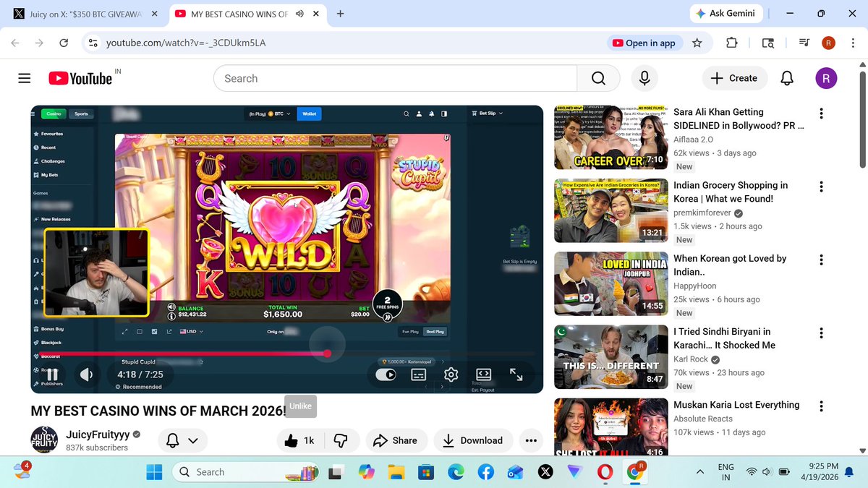Switch to the Juicy on X tab

point(85,14)
